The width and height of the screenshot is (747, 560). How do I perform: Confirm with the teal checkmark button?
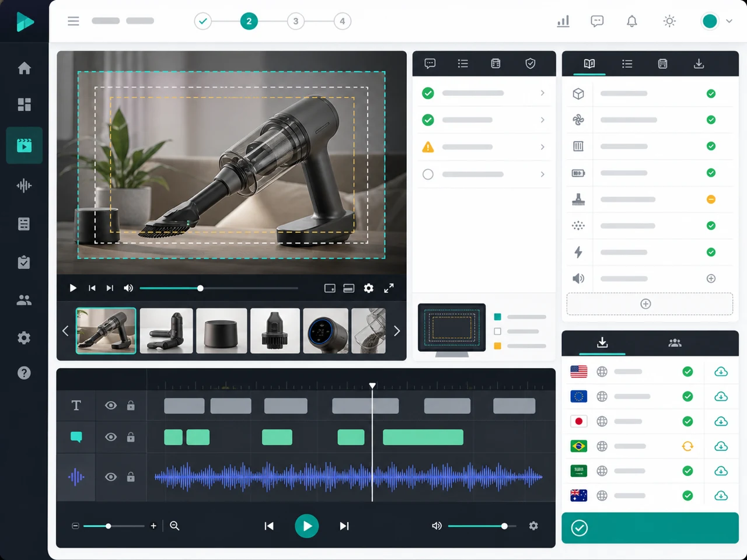[650, 528]
